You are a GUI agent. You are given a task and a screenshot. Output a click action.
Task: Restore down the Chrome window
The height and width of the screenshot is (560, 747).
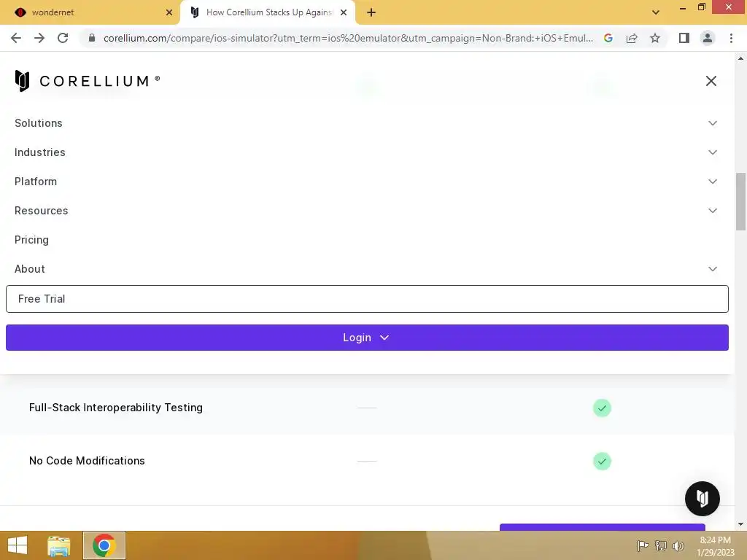[701, 7]
